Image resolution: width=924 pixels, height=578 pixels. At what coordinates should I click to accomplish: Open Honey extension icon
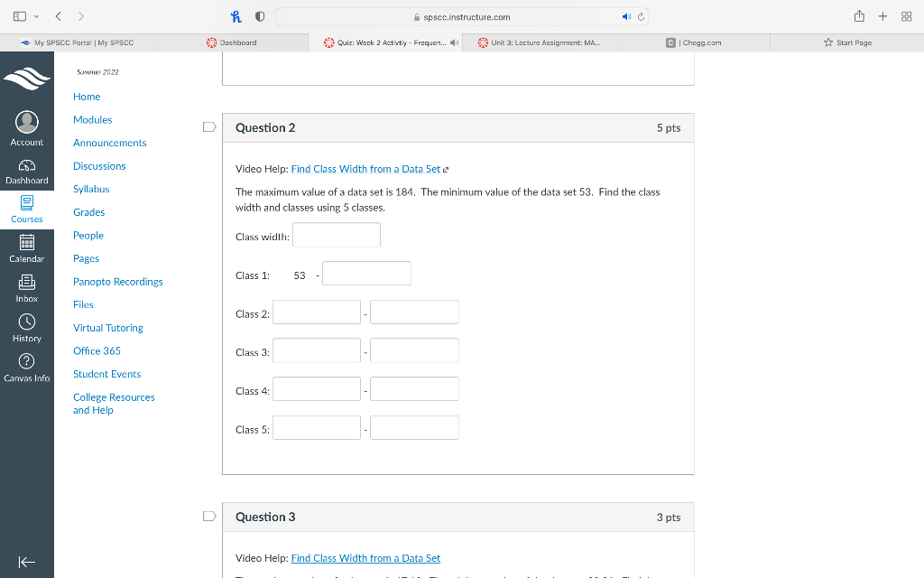(x=236, y=16)
